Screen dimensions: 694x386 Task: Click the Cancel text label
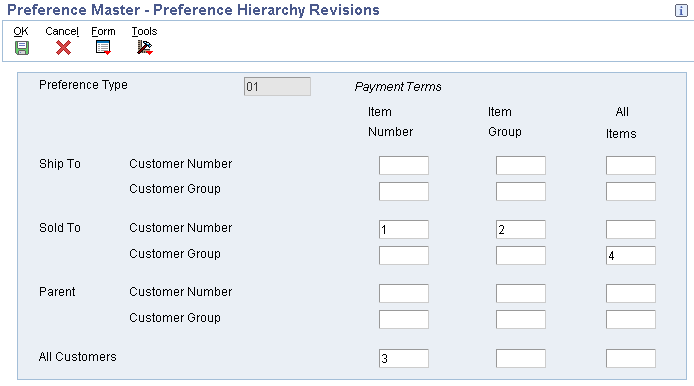pyautogui.click(x=62, y=31)
